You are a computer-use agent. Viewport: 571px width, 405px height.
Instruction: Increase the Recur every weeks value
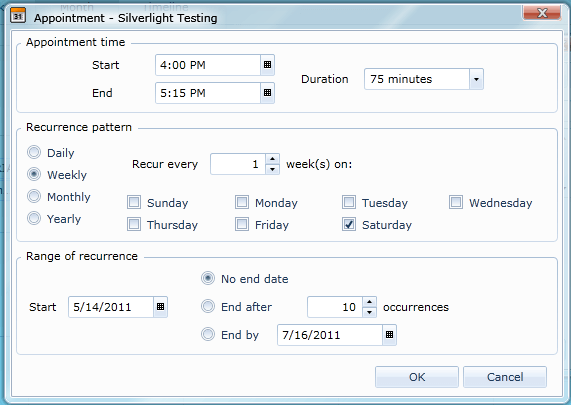272,159
